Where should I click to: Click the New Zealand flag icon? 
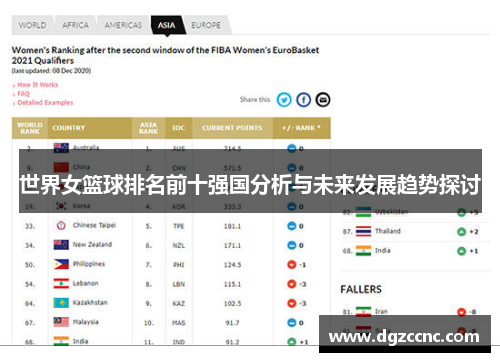tap(61, 245)
